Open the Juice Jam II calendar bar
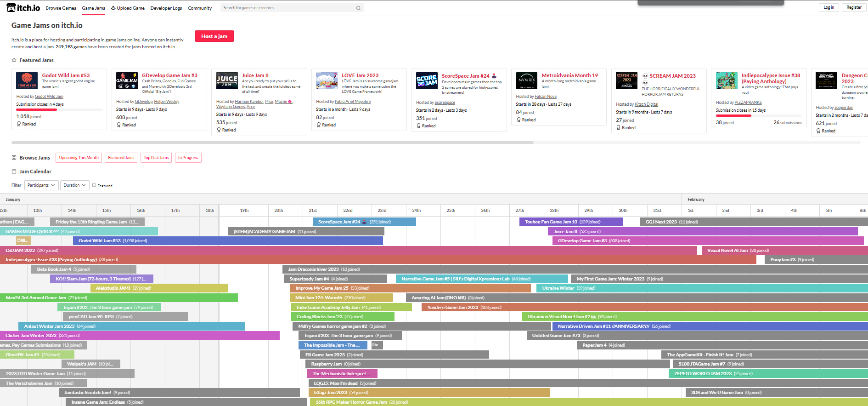Screen dimensions: 868x406 (x=703, y=232)
